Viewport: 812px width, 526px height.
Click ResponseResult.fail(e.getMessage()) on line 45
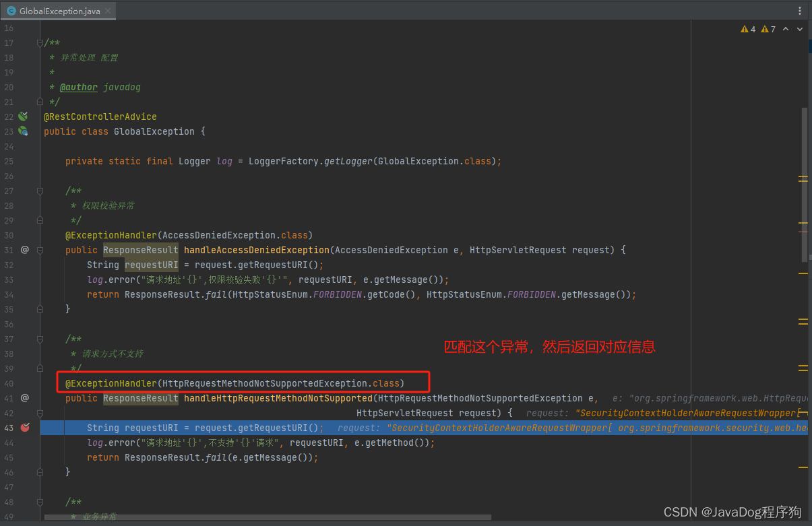(x=219, y=457)
